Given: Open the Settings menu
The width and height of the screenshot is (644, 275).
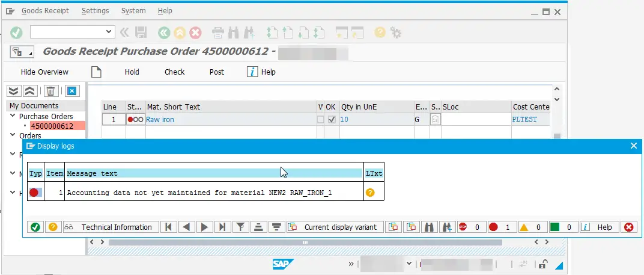Looking at the screenshot, I should 95,11.
